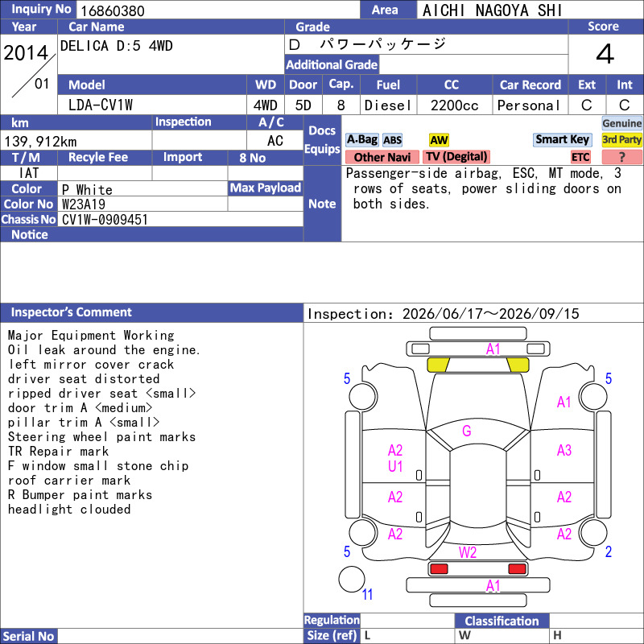Click the ABS equipment badge

392,140
